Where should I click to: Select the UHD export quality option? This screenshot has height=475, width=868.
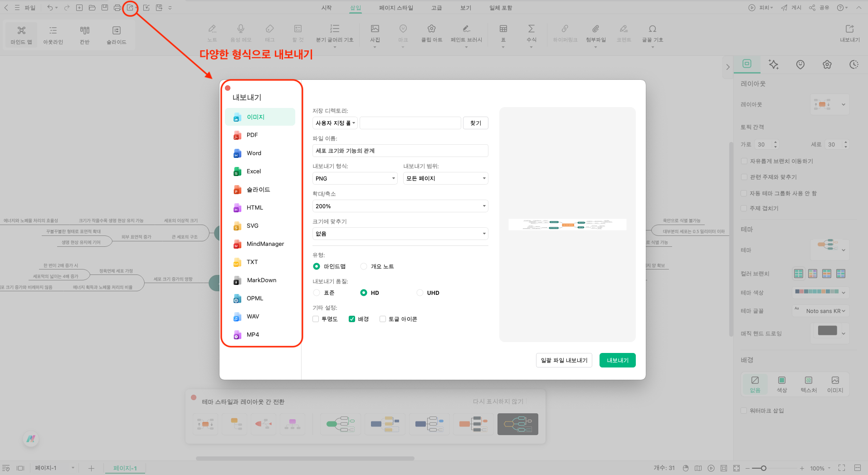(420, 293)
